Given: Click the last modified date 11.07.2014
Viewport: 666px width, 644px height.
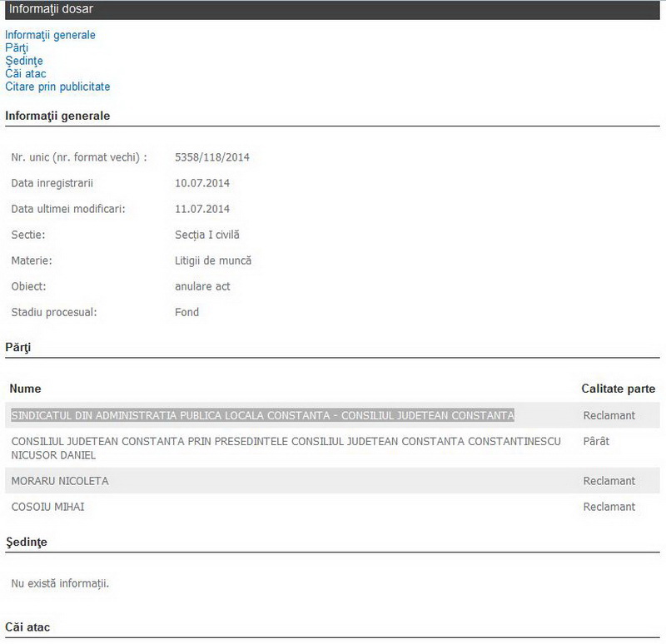Looking at the screenshot, I should (202, 209).
